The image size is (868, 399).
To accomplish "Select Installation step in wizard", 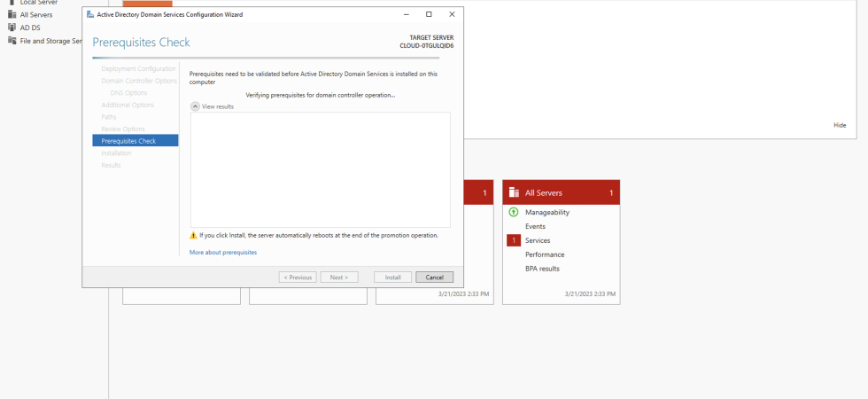I will pyautogui.click(x=116, y=153).
